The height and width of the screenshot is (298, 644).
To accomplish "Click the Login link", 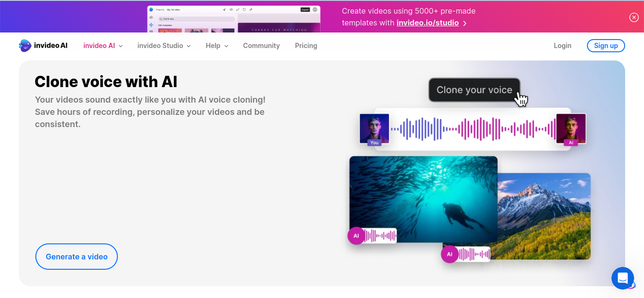I will tap(562, 46).
